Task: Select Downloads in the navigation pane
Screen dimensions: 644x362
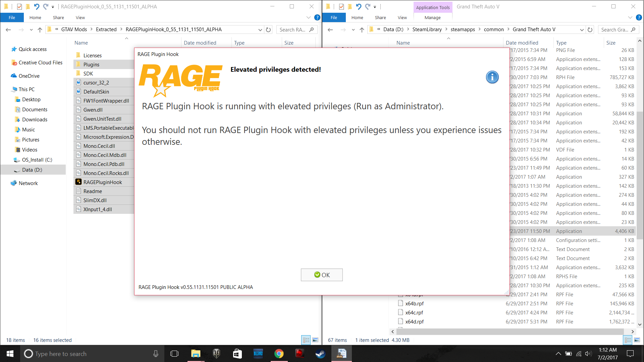Action: [x=35, y=120]
